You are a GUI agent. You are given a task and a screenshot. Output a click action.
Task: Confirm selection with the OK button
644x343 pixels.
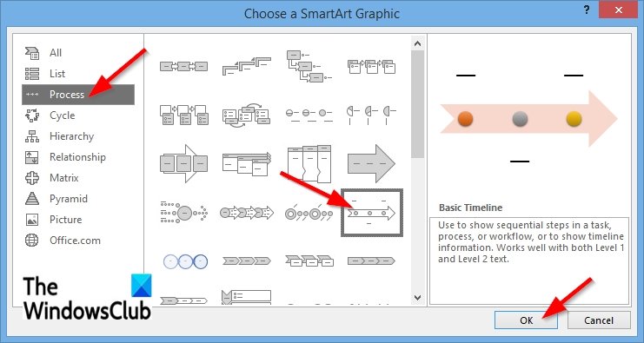click(x=526, y=320)
